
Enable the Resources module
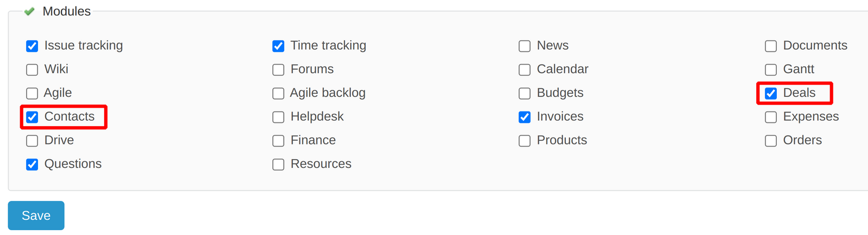pyautogui.click(x=278, y=165)
